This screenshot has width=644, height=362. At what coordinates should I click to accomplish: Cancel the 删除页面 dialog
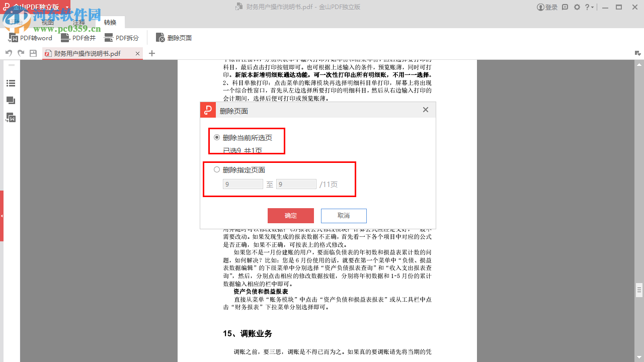coord(344,215)
